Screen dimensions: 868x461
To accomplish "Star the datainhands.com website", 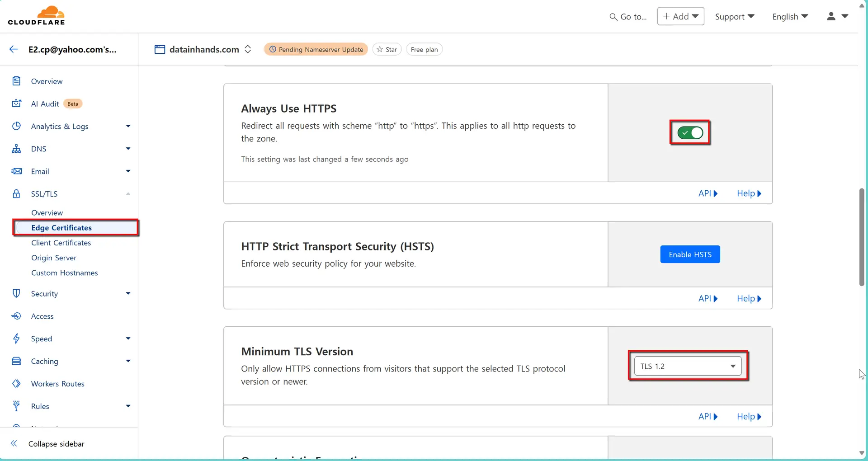I will tap(387, 49).
